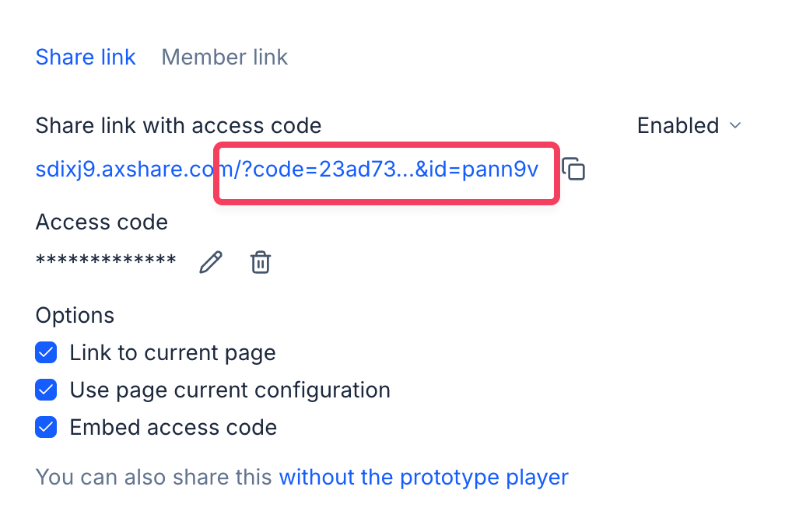Click the 'Options' section heading
The height and width of the screenshot is (532, 792).
tap(75, 315)
